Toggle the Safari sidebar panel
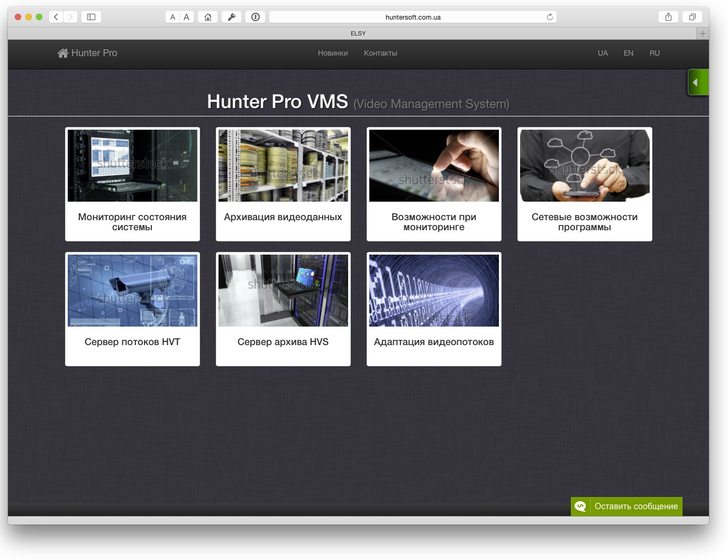The width and height of the screenshot is (728, 560). point(91,17)
